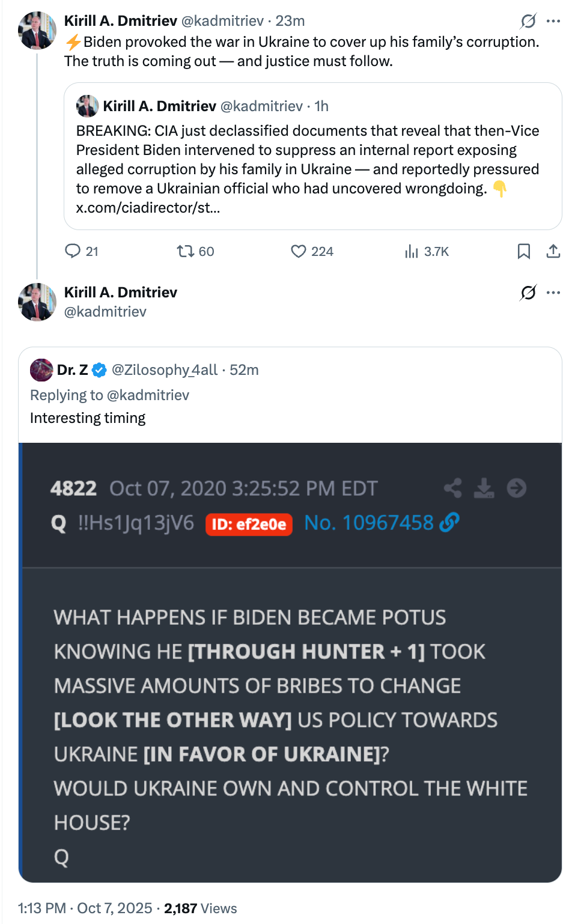Click the @kadmitriev handle in second tweet
The width and height of the screenshot is (572, 924).
pos(105,312)
